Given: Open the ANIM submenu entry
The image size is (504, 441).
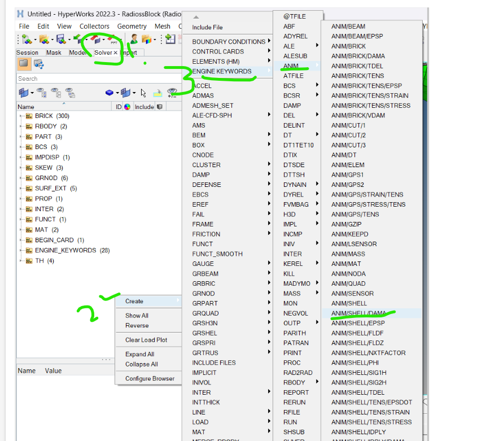Looking at the screenshot, I should (297, 66).
